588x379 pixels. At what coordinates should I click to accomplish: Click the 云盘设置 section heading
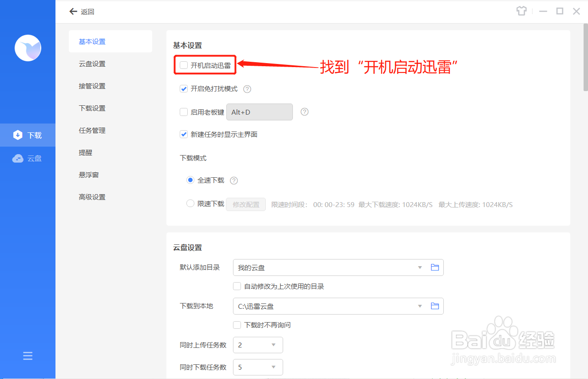[x=187, y=247]
